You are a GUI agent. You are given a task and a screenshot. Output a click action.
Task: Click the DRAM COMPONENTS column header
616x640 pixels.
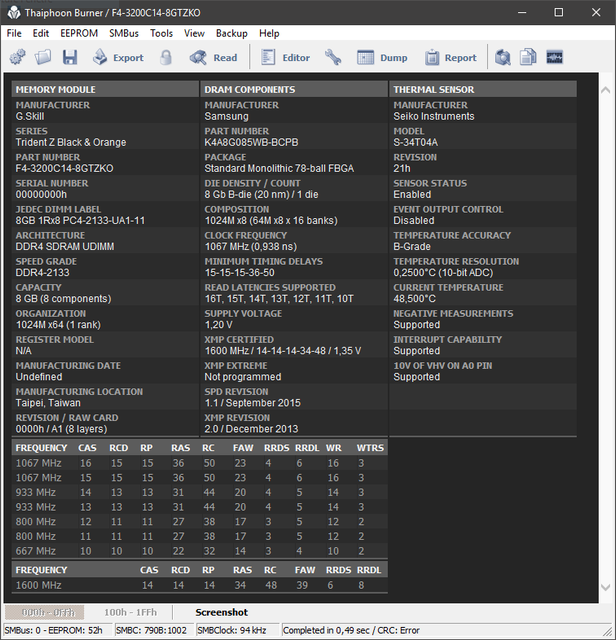[294, 89]
